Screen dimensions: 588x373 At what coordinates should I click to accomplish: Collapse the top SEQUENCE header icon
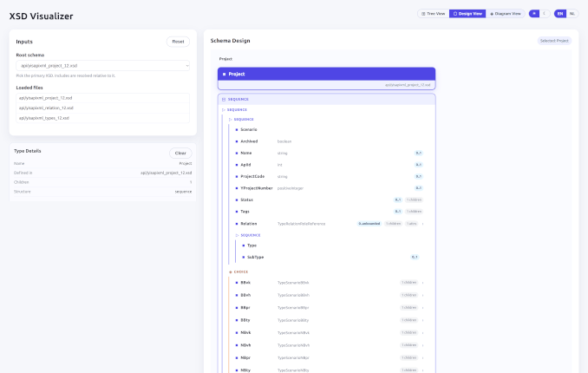[x=224, y=100]
